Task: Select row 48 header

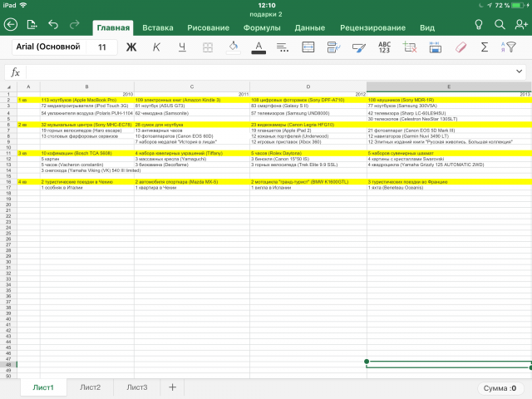Action: pyautogui.click(x=8, y=365)
